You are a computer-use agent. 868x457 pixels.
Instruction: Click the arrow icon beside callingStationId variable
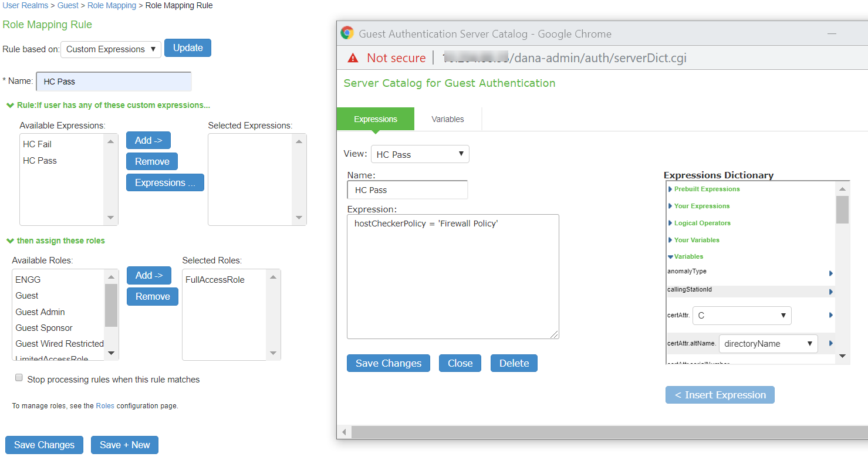pos(831,292)
